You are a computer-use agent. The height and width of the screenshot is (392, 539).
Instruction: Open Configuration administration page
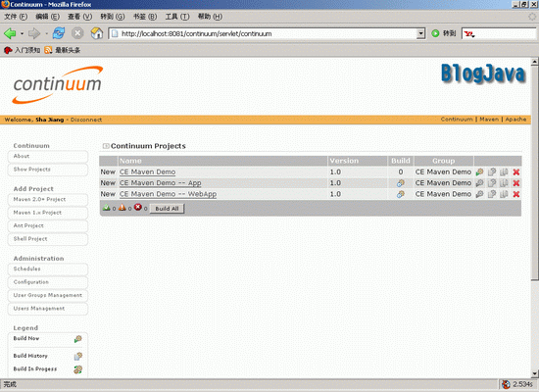[48, 282]
